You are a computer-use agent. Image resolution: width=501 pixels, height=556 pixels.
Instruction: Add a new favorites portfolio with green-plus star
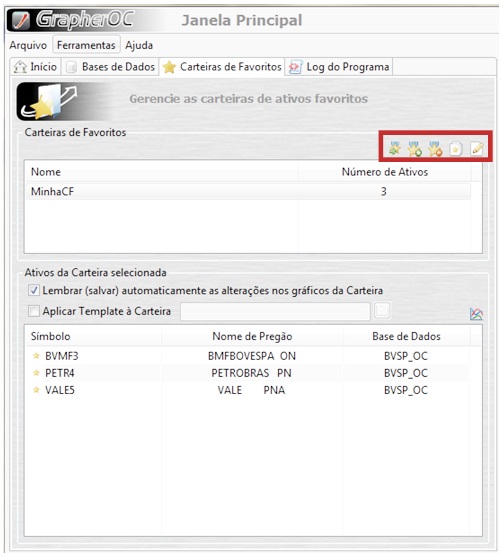pos(414,149)
